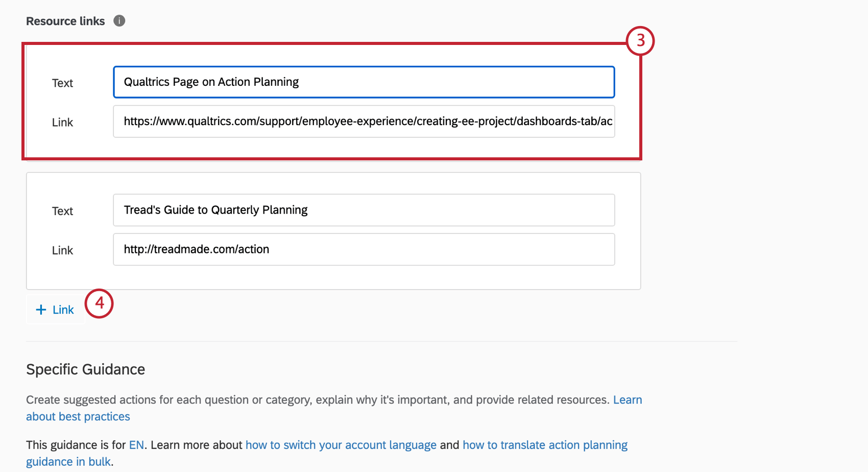Screen dimensions: 868x472
Task: Open how to switch your account language
Action: [x=341, y=445]
